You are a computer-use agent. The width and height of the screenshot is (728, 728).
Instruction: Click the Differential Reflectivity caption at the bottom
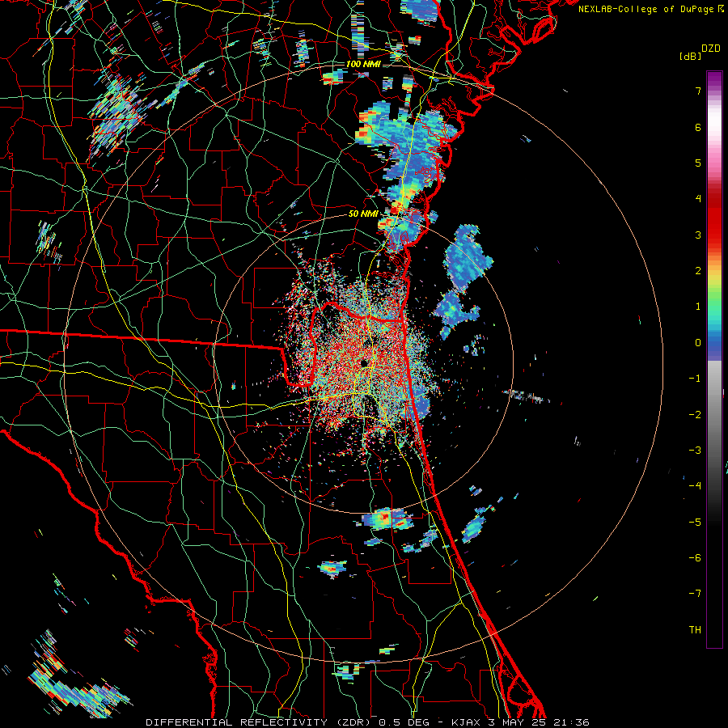point(368,722)
